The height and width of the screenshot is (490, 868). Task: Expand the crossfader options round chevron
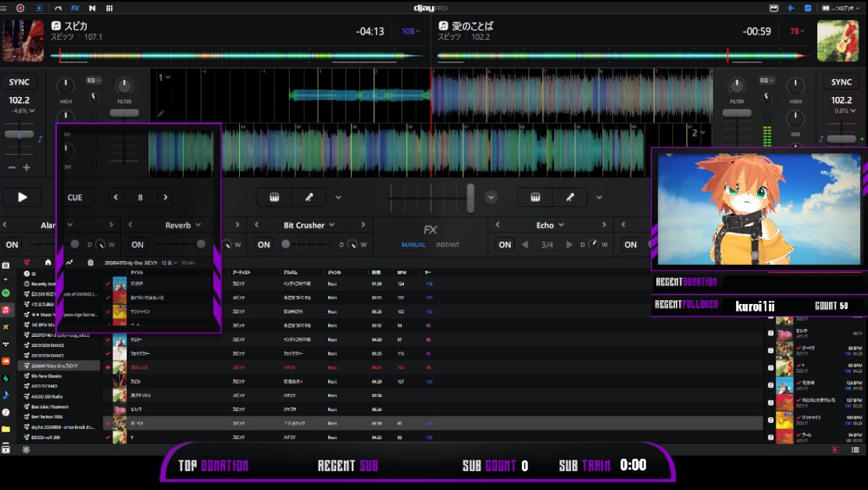click(x=491, y=197)
